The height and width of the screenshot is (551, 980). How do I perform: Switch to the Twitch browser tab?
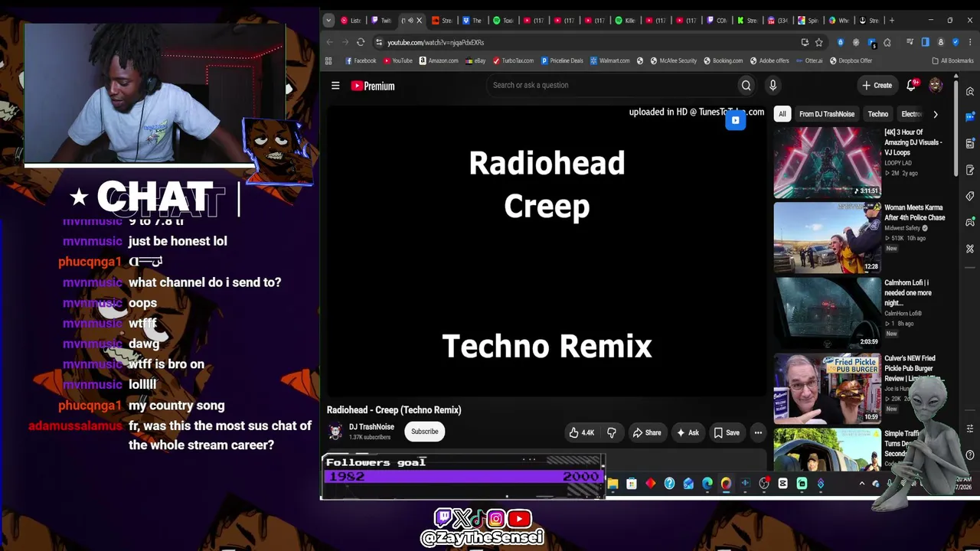[381, 20]
